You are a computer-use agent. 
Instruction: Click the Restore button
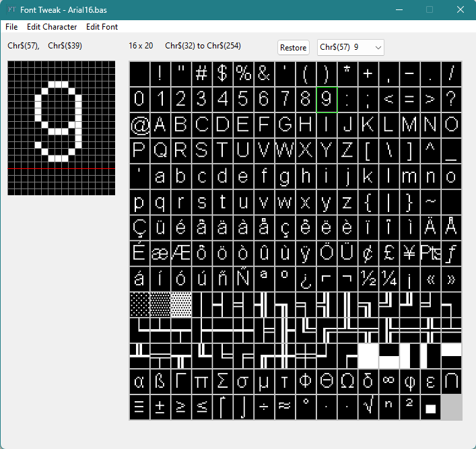pos(293,47)
